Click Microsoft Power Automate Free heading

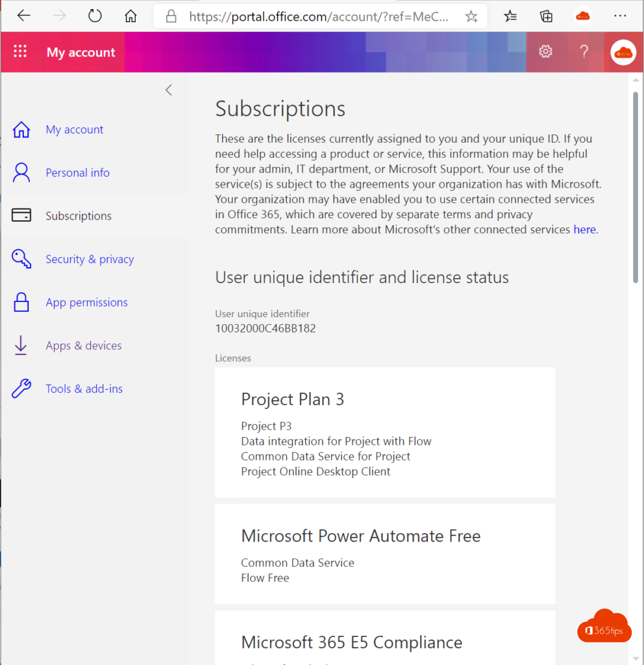coord(361,536)
